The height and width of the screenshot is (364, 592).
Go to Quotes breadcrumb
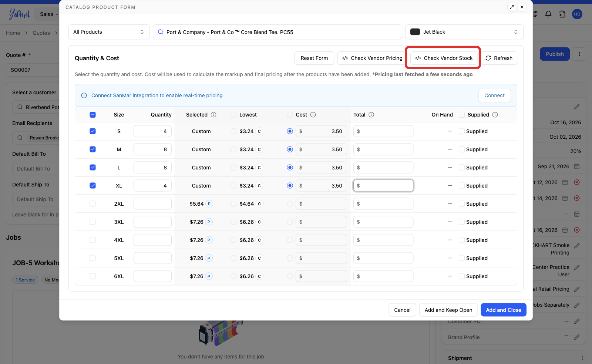tap(41, 33)
